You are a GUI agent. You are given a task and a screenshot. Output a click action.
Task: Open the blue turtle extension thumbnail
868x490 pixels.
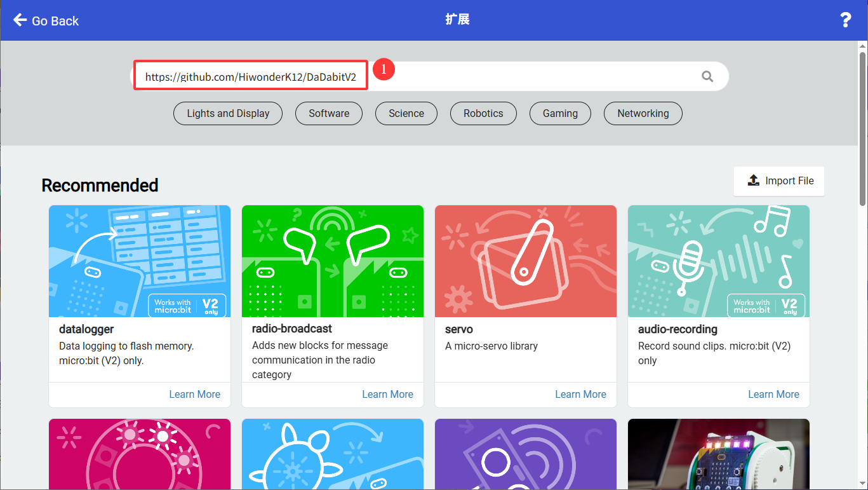333,454
